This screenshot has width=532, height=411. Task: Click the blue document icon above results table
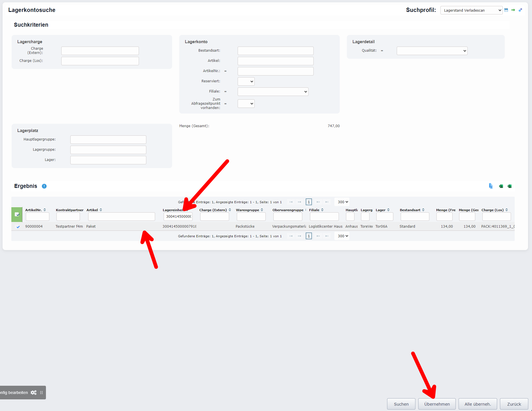tap(491, 186)
